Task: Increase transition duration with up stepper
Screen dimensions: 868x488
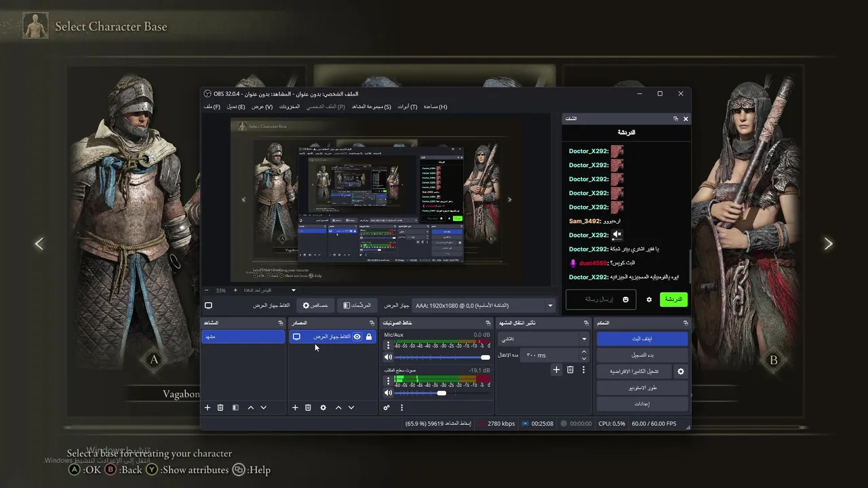Action: [x=584, y=352]
